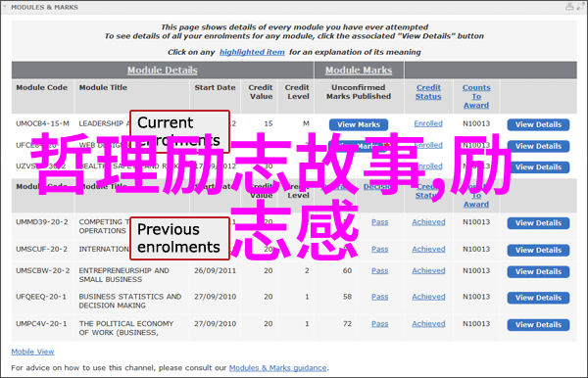The width and height of the screenshot is (588, 378).
Task: View Details for UMSCUF-20-2
Action: click(x=538, y=251)
